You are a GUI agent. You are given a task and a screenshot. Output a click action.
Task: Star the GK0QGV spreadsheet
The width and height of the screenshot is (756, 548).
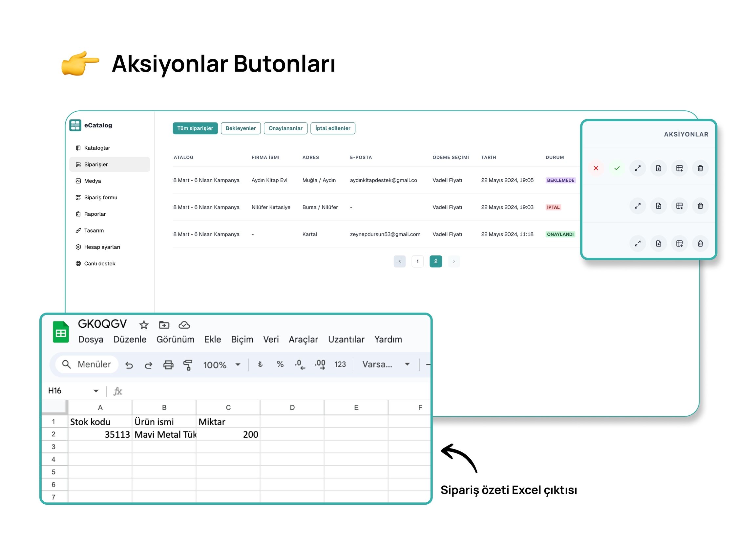(144, 324)
